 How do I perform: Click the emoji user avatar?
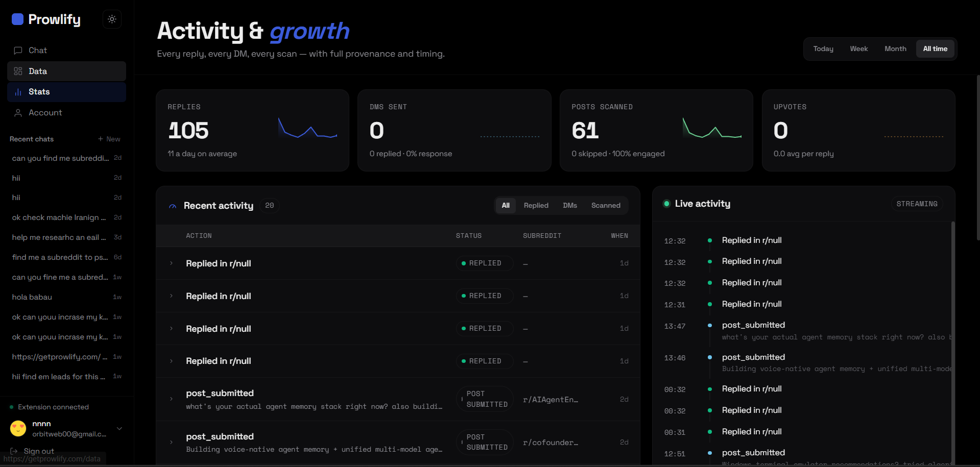pos(18,429)
